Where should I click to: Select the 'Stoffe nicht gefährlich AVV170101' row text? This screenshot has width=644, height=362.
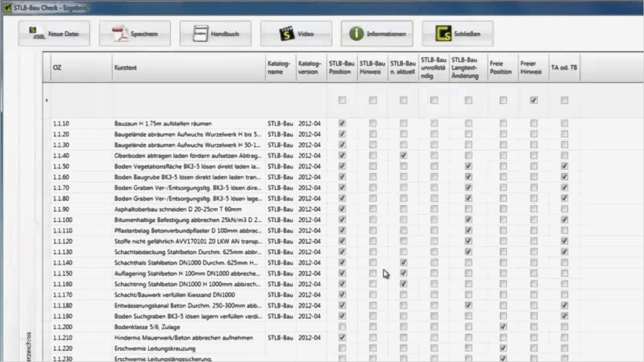(x=188, y=241)
